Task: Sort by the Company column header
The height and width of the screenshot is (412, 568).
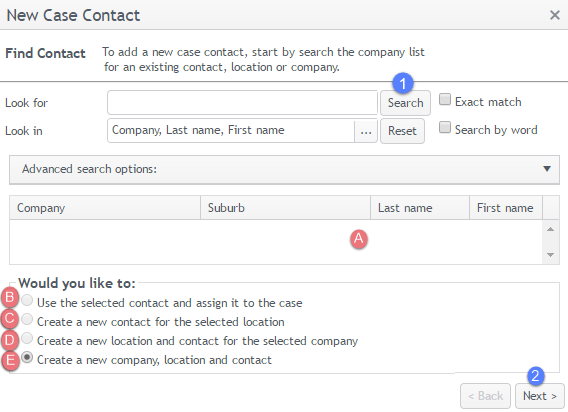Action: pos(105,208)
